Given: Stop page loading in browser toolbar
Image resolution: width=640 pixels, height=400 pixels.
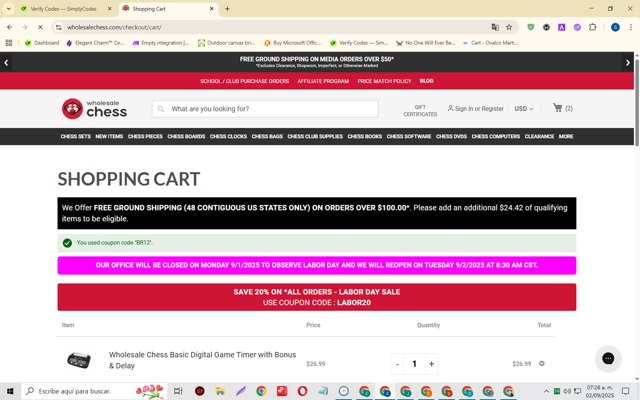Looking at the screenshot, I should click(x=40, y=27).
